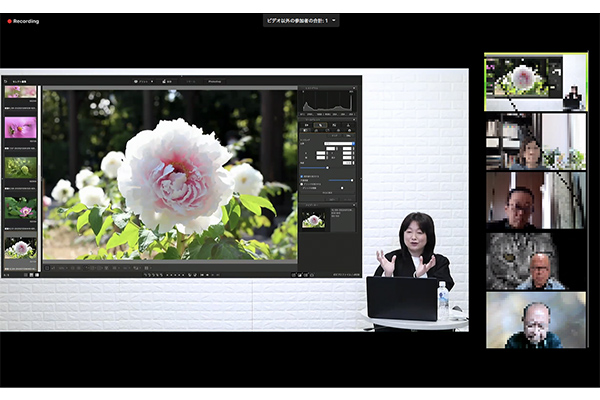Select the highlighted presenter video thumbnail
The width and height of the screenshot is (600, 400).
535,81
